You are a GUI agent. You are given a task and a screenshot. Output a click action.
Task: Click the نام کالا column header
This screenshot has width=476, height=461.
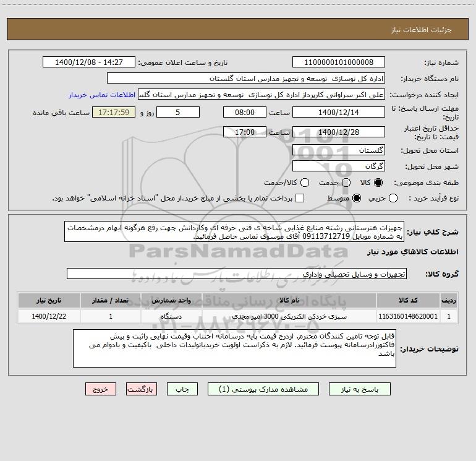(x=289, y=300)
